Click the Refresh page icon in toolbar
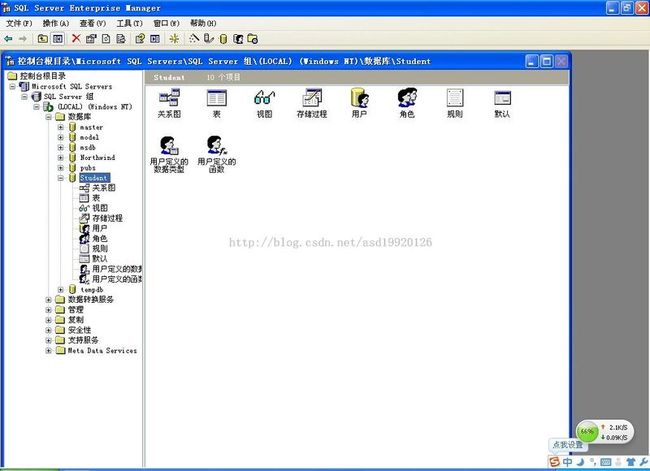The image size is (650, 471). coord(106,39)
